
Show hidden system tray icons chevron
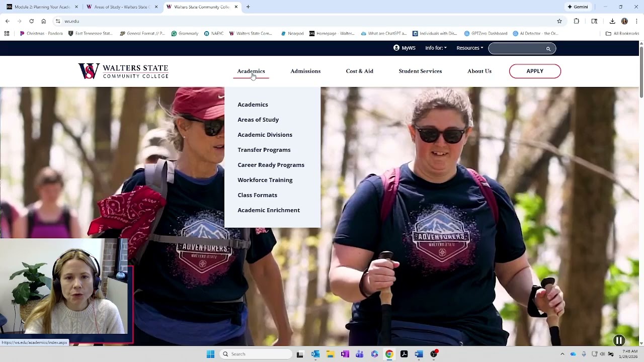coord(562,354)
